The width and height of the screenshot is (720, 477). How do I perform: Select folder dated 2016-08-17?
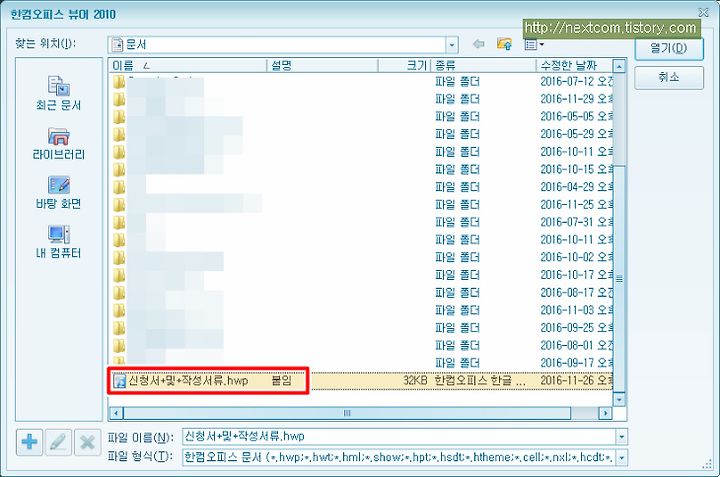361,292
